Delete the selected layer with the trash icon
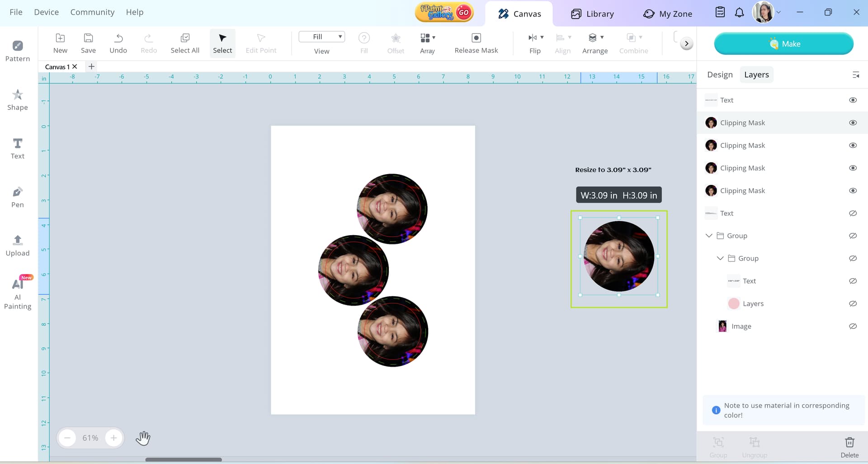This screenshot has width=868, height=464. coord(849,442)
